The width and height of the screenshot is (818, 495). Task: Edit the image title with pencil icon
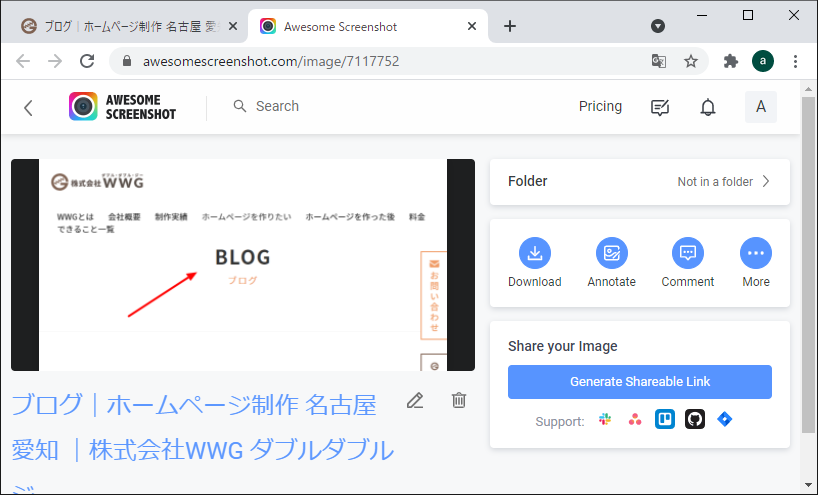click(x=415, y=401)
